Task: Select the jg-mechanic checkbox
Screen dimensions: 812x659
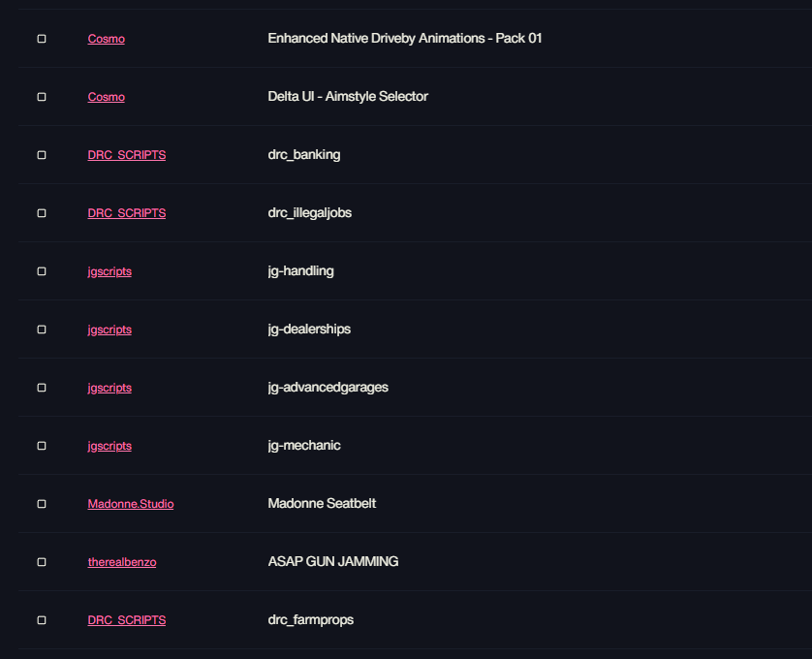Action: [x=42, y=446]
